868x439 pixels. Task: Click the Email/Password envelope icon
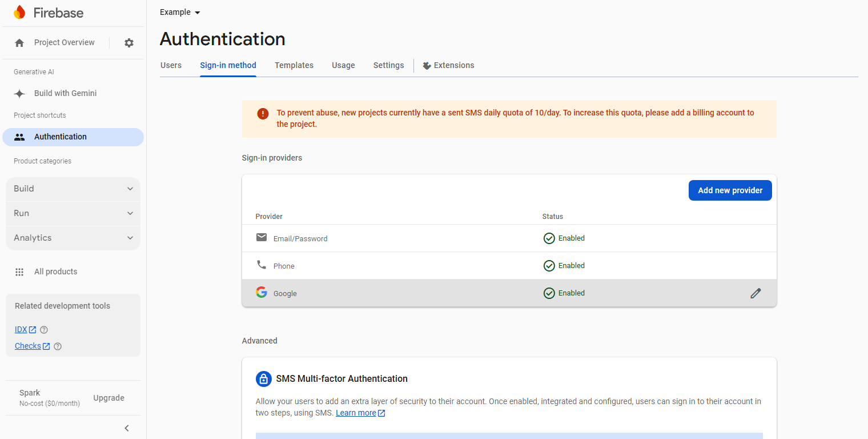click(x=262, y=238)
